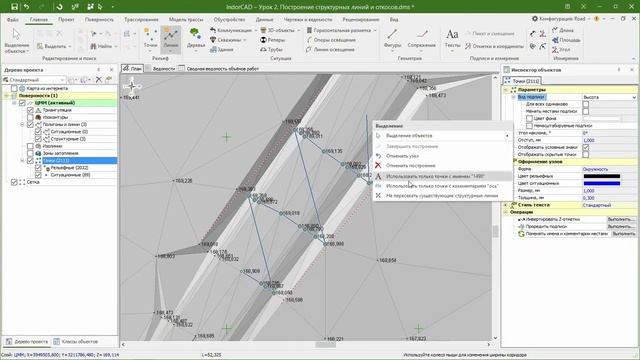Image resolution: width=640 pixels, height=360 pixels.
Task: Click the Скважины tool
Action: (228, 40)
